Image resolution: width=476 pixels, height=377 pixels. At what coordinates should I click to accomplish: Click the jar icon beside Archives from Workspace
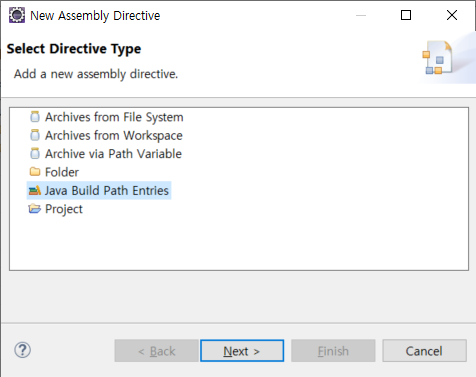[35, 135]
